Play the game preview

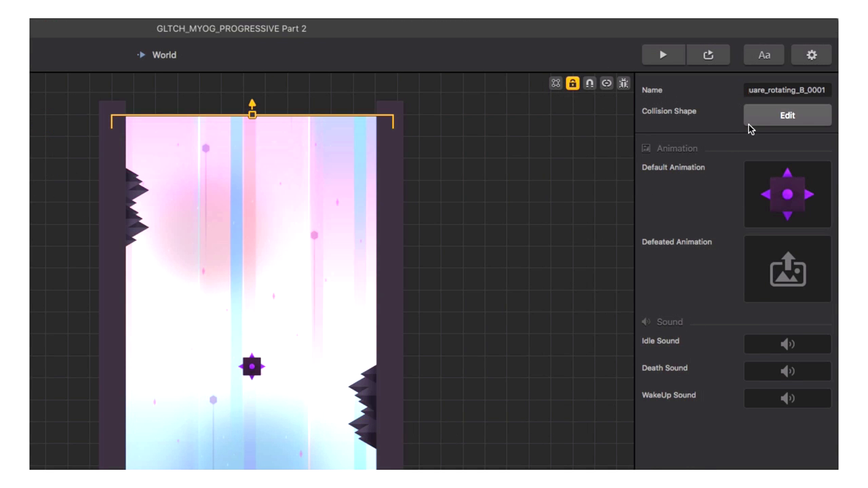(x=663, y=55)
